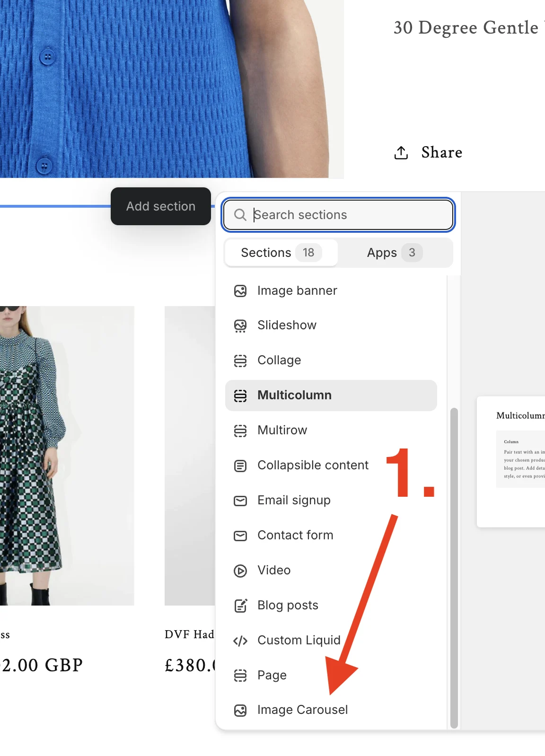Select the Page section
Viewport: 545px width, 756px height.
tap(331, 675)
